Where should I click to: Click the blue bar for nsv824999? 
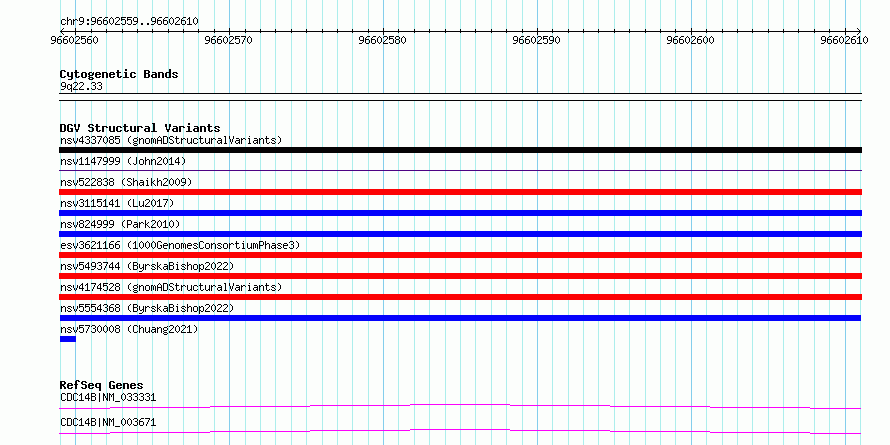pos(460,234)
